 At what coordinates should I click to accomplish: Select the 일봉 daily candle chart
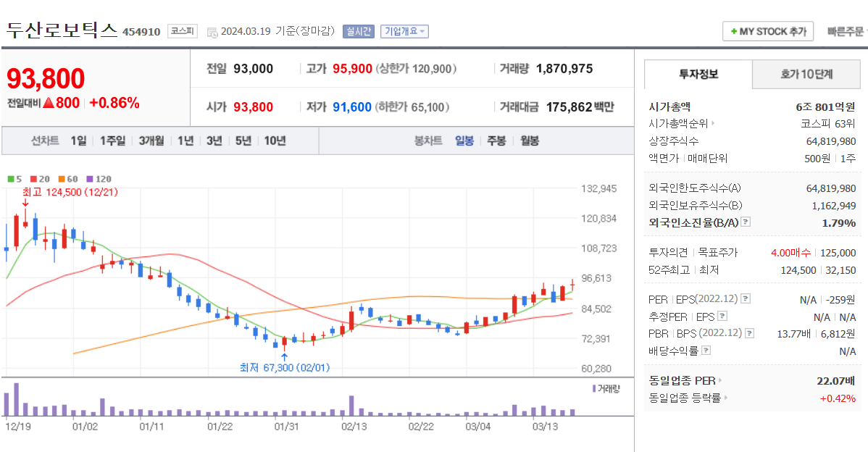[464, 141]
